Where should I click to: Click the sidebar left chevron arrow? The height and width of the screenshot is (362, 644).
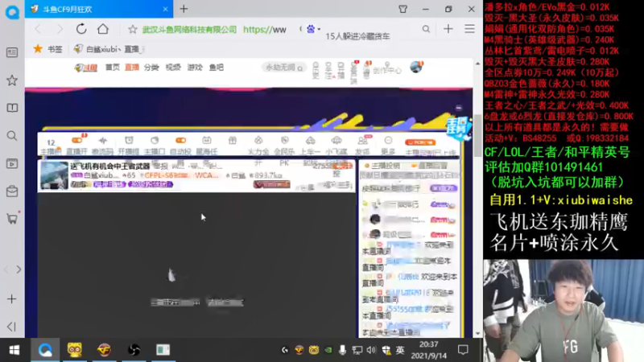(6, 269)
